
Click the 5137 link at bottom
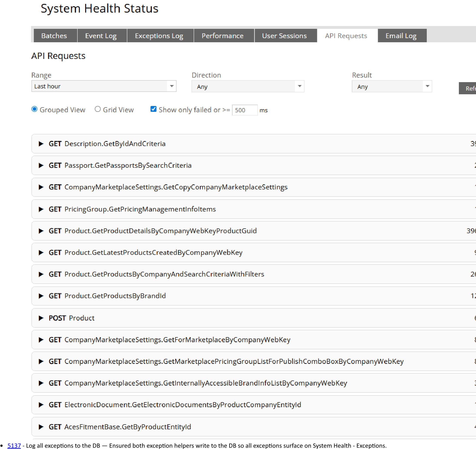coord(14,445)
